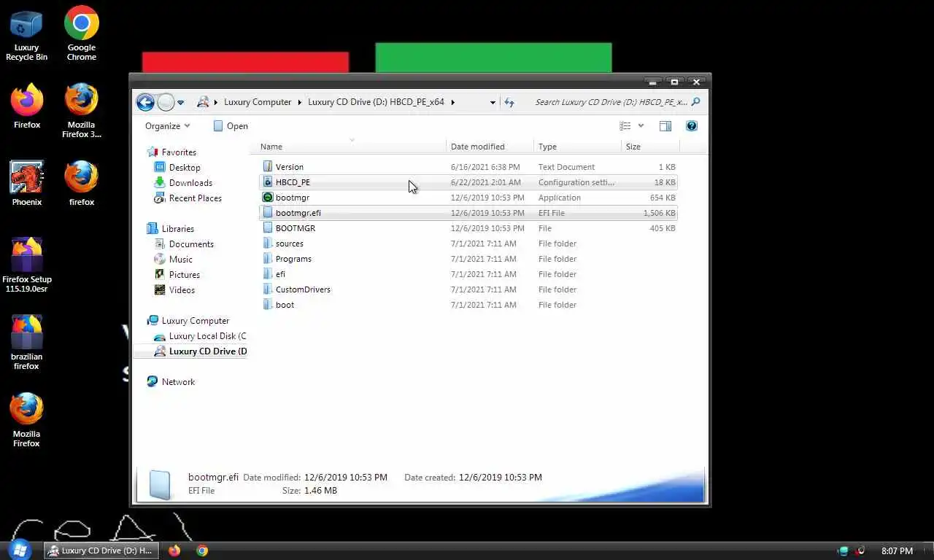Open Recent Places in Favorites

(x=195, y=198)
